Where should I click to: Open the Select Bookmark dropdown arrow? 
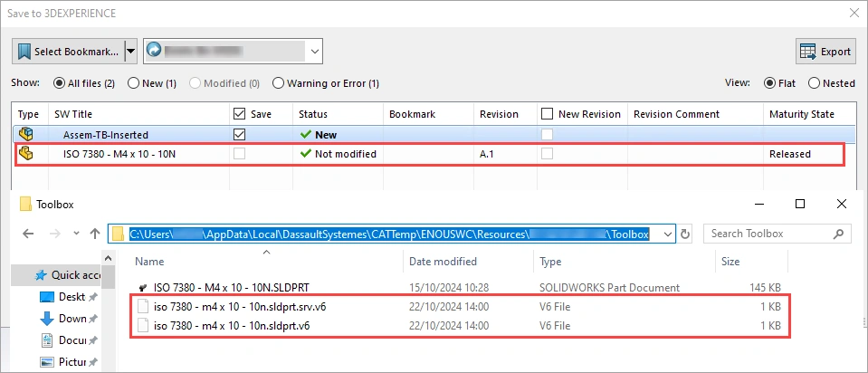(130, 52)
